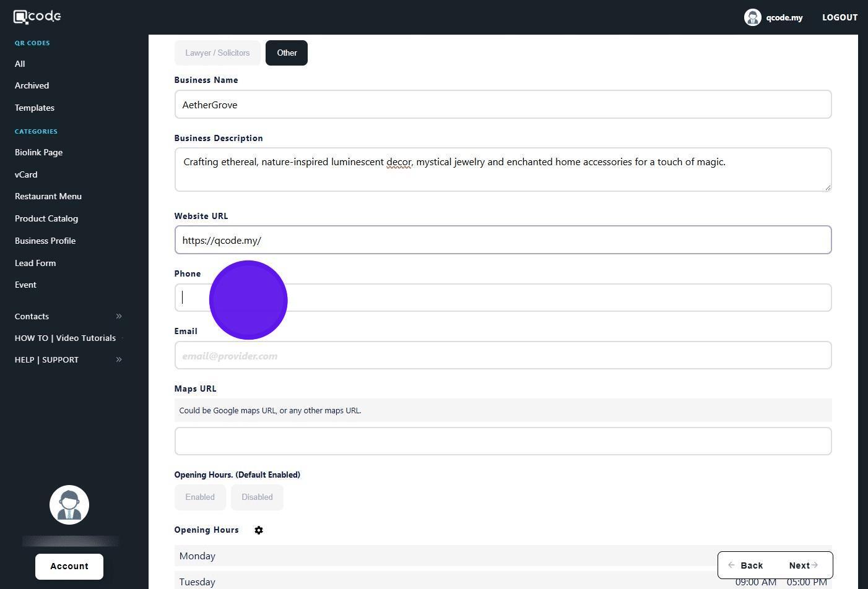The image size is (868, 589).
Task: Go to vCard category
Action: tap(26, 174)
